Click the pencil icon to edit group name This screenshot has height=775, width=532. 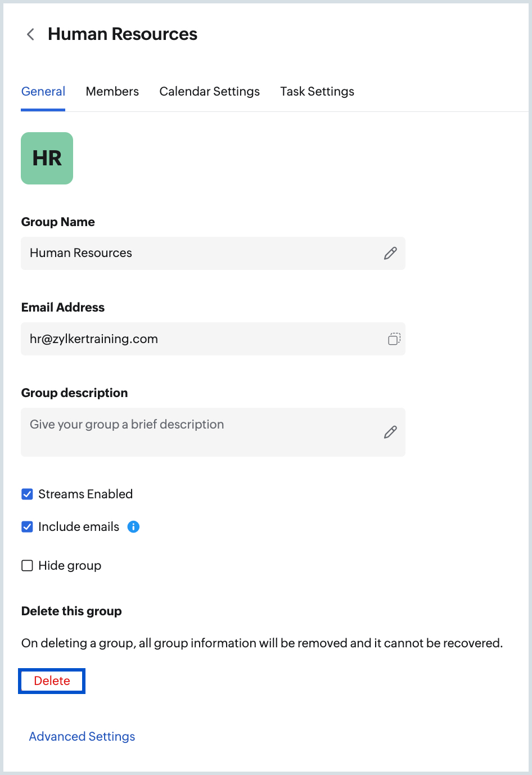click(390, 253)
